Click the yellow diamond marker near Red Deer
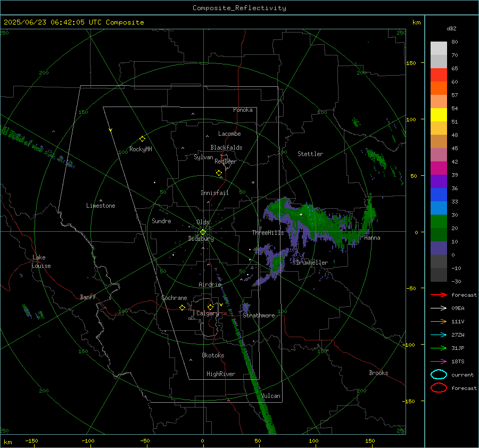This screenshot has width=479, height=448. [x=219, y=173]
